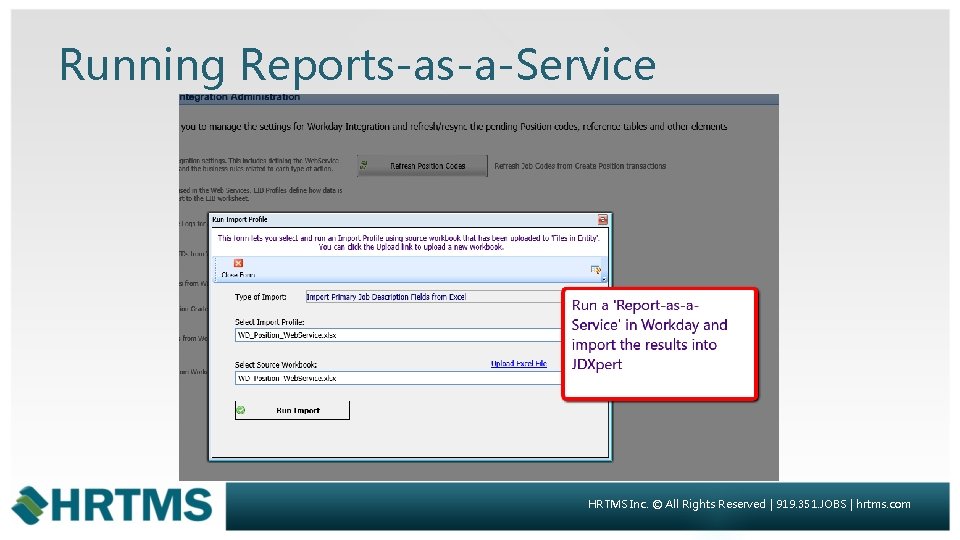Click the red Close Form icon
The width and height of the screenshot is (960, 540).
238,263
